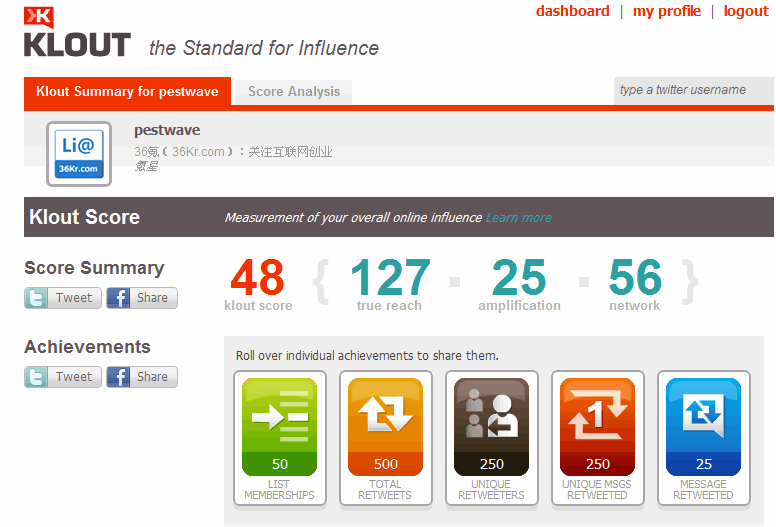The image size is (776, 527).
Task: Select the red Unique Msgs Retweeted badge
Action: [x=597, y=438]
